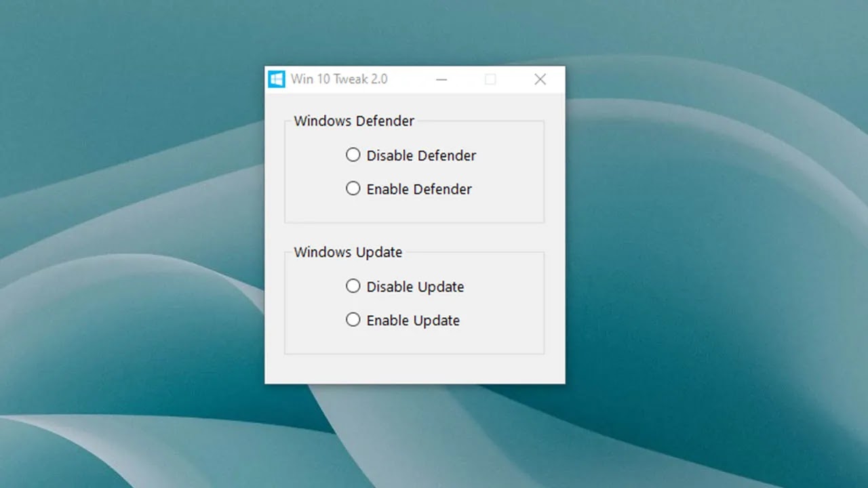Turn on the Enable Update option
The width and height of the screenshot is (868, 488).
[353, 320]
